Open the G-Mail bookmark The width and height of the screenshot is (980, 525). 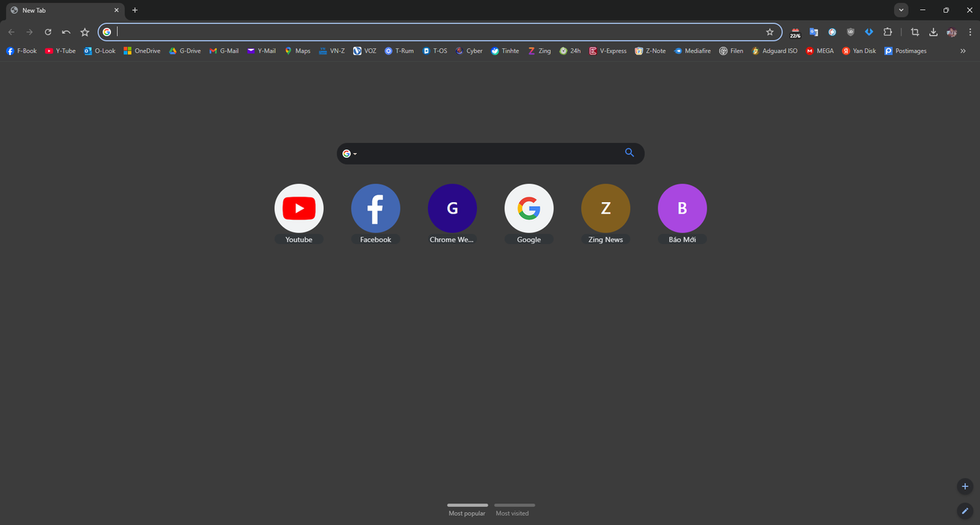point(224,51)
